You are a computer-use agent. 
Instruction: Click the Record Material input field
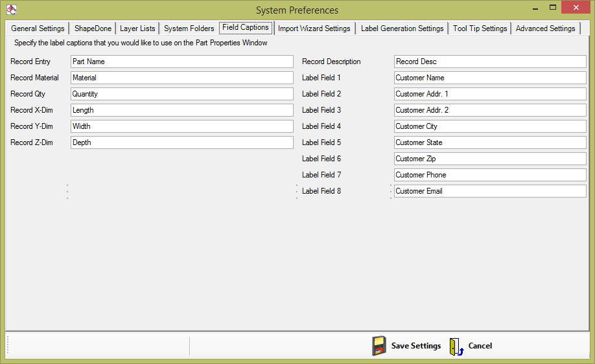click(181, 78)
